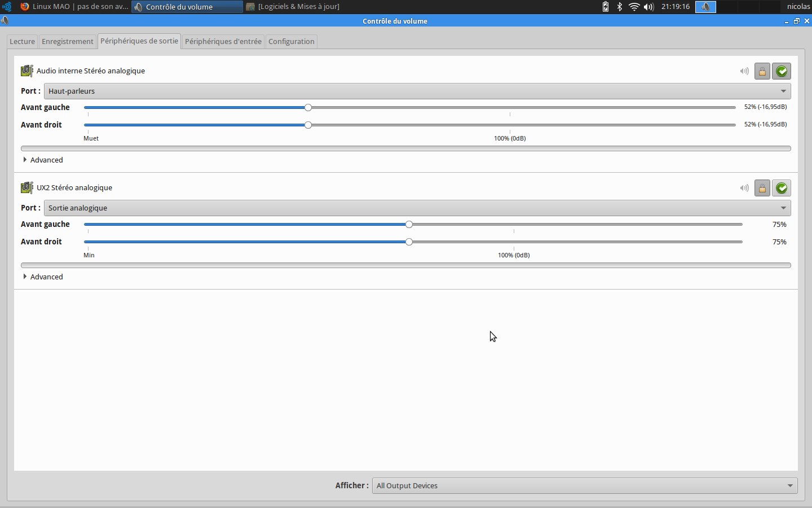Click the Afficher label
The height and width of the screenshot is (508, 812).
point(352,485)
